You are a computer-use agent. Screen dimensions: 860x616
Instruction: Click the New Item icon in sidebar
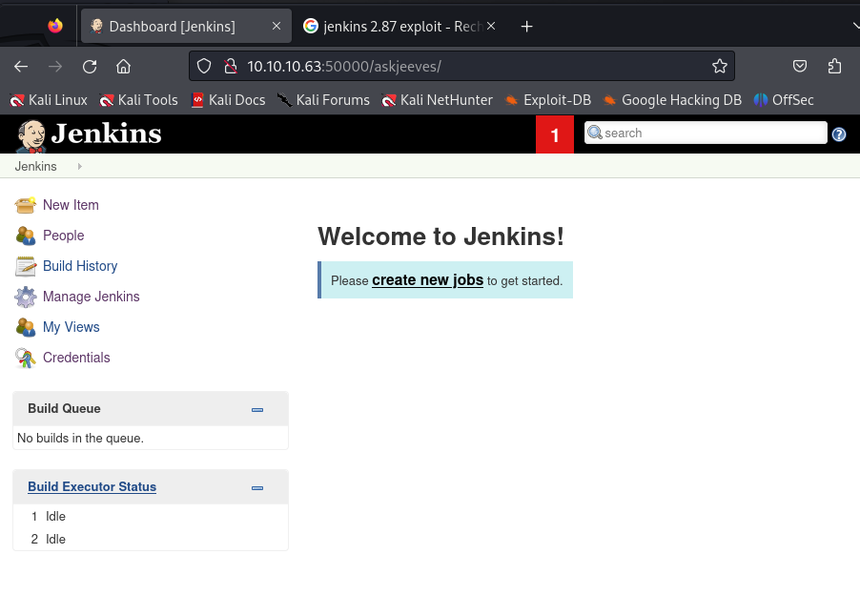(x=26, y=205)
